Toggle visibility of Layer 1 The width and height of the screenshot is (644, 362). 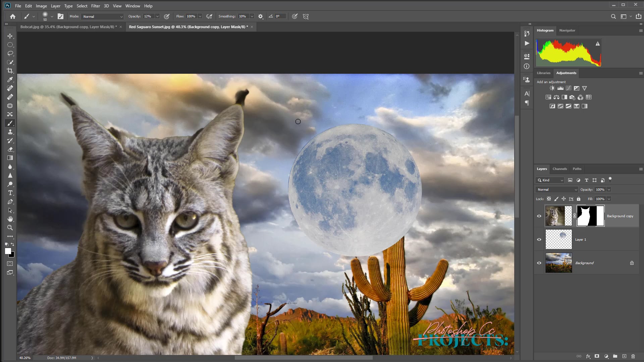pos(539,239)
